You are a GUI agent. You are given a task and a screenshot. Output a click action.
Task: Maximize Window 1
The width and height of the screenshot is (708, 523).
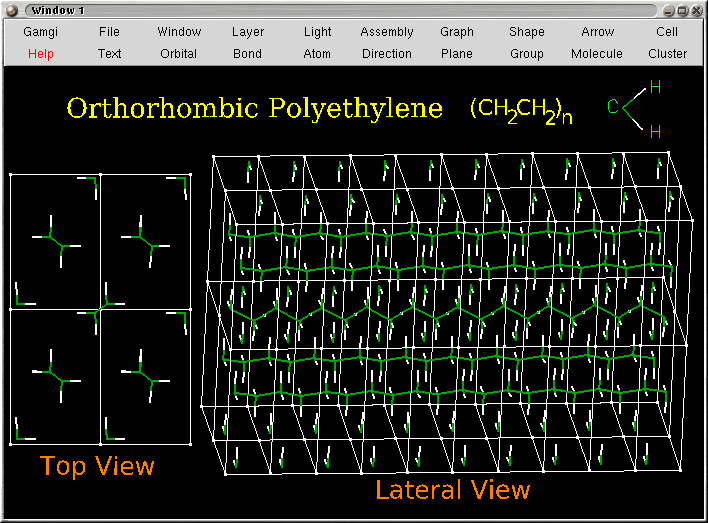[683, 10]
